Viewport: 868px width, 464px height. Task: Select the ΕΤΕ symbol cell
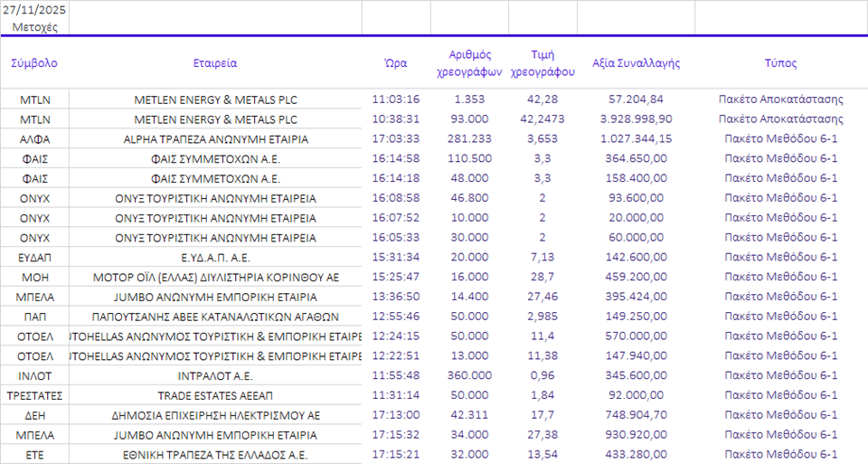point(35,455)
